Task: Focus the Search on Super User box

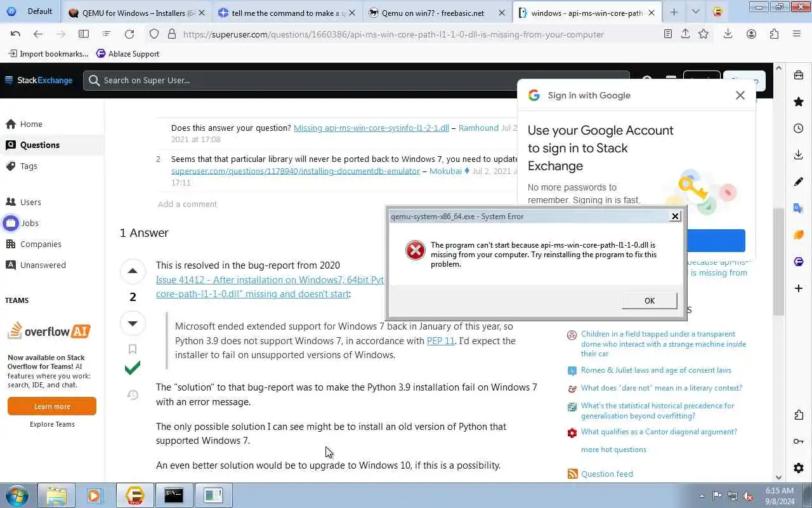Action: [x=356, y=80]
